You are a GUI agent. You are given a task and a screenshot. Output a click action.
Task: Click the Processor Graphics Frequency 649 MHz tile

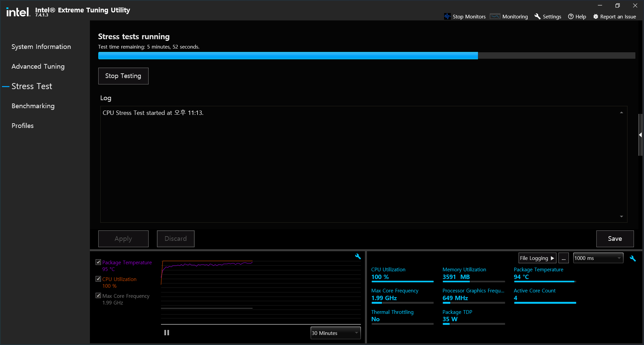click(474, 296)
